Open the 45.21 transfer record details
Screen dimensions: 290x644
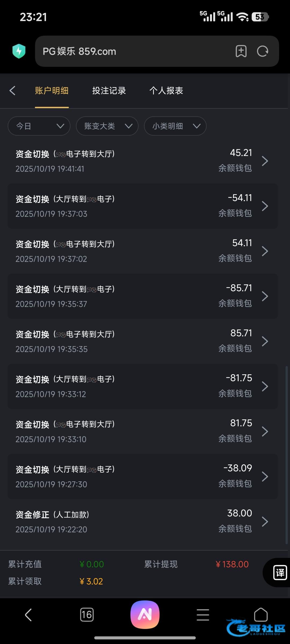pos(142,161)
